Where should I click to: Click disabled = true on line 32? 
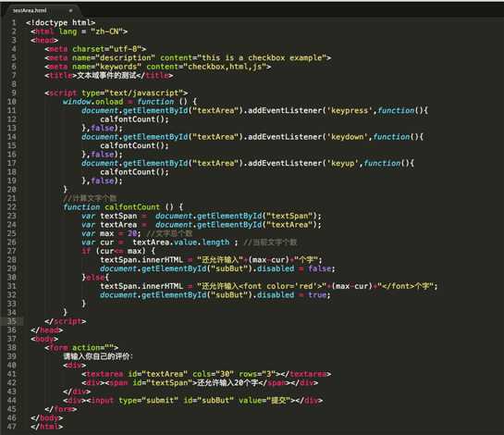point(293,295)
